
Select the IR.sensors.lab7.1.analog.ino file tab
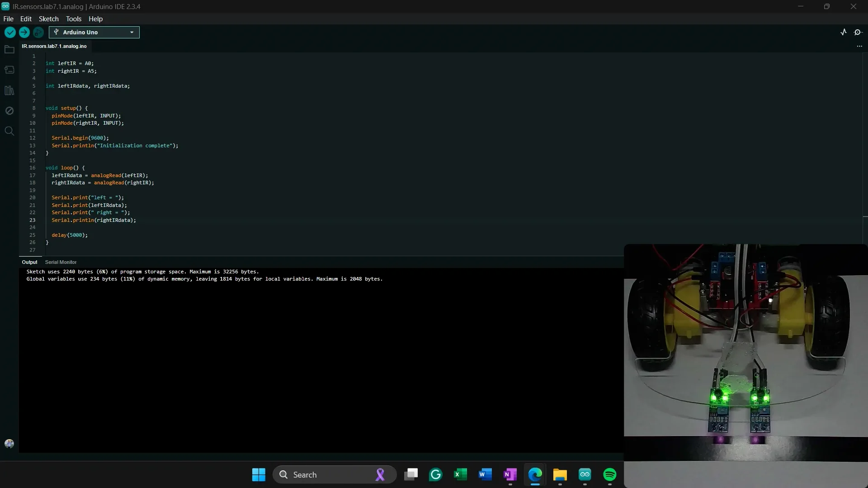[x=54, y=46]
